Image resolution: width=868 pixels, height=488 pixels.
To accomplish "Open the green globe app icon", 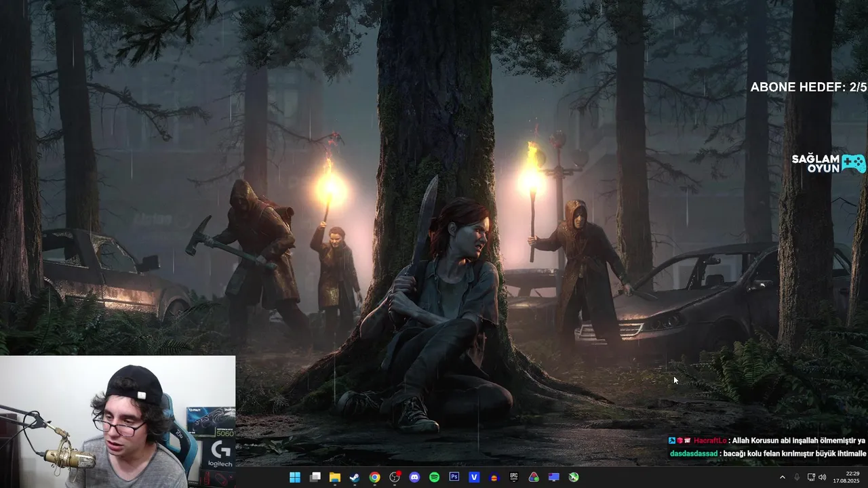I will [574, 477].
